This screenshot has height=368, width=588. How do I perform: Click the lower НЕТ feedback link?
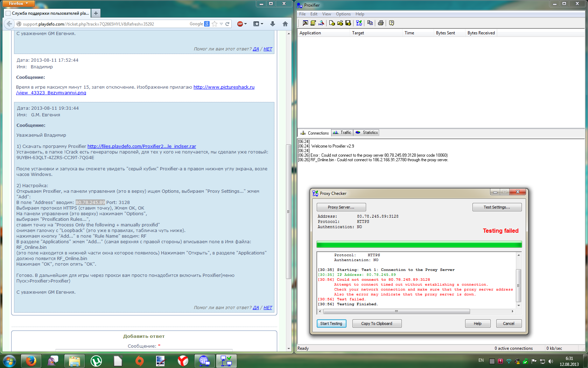(x=268, y=307)
